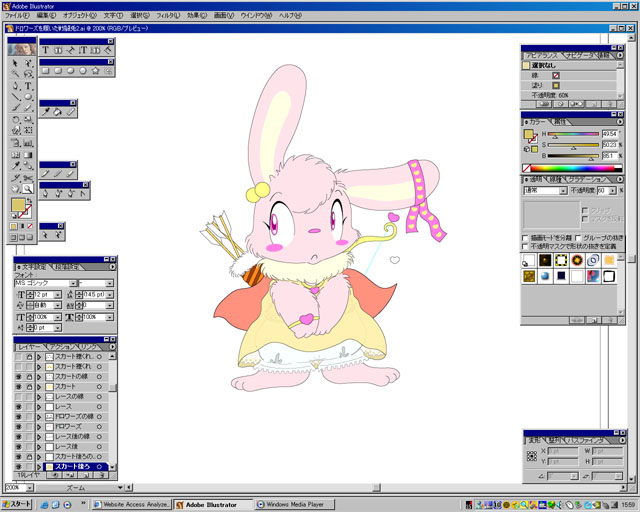Select the Lasso tool

(x=28, y=74)
